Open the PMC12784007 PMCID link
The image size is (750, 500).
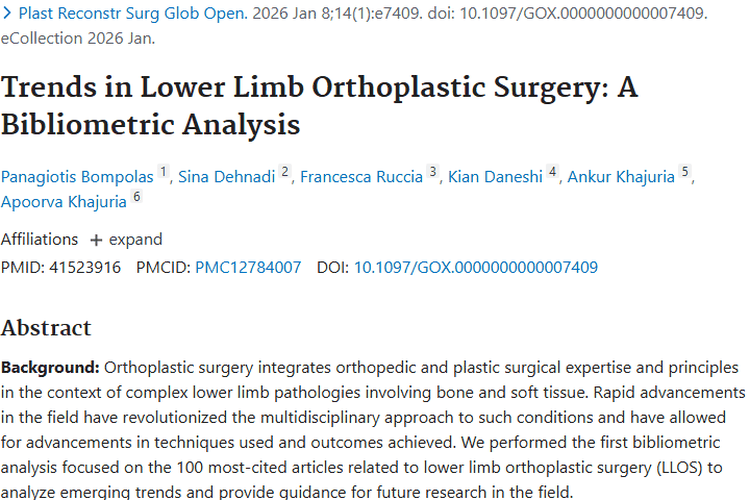click(248, 267)
